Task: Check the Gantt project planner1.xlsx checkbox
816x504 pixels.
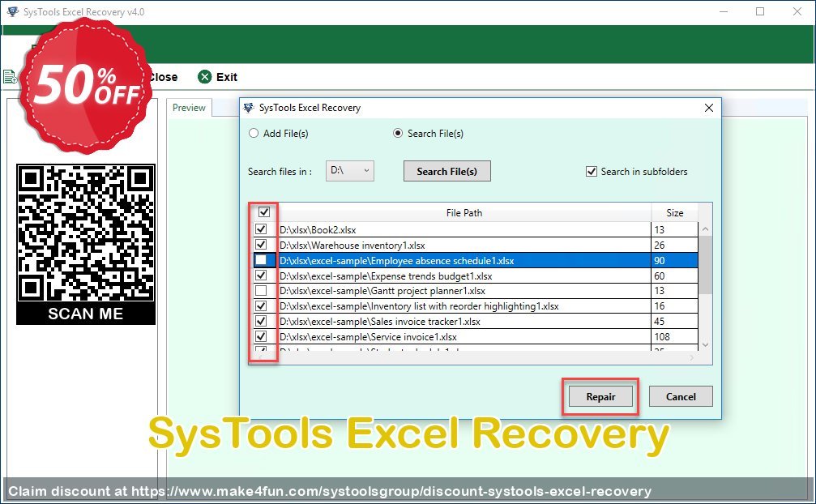Action: pyautogui.click(x=261, y=290)
